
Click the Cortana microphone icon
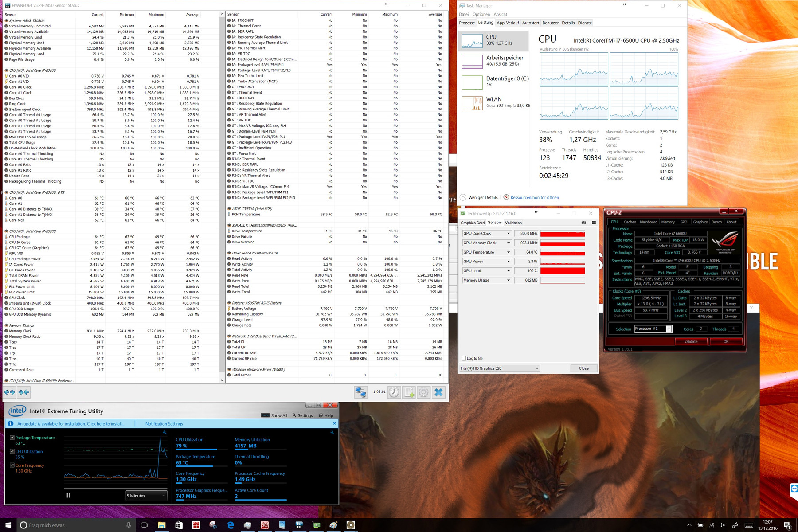click(129, 525)
